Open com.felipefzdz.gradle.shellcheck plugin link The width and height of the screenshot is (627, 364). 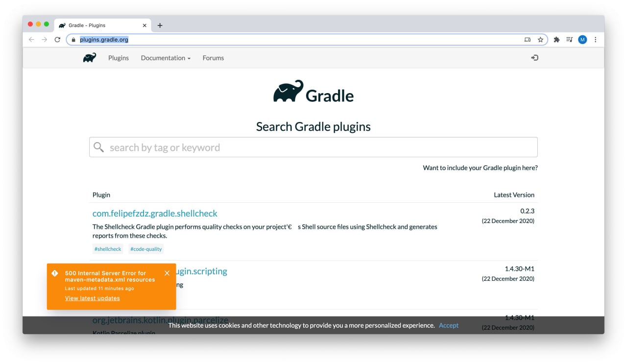[x=155, y=213]
